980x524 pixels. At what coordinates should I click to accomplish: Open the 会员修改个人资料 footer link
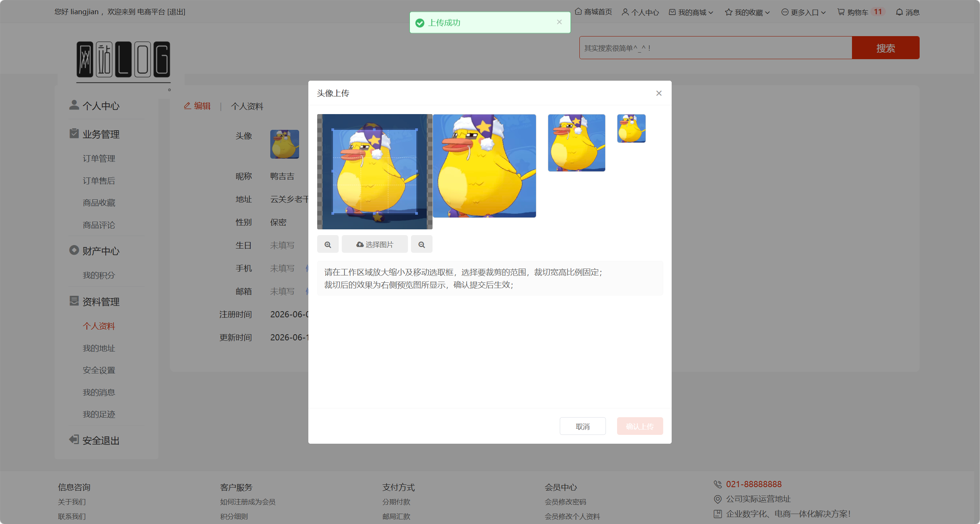(x=572, y=516)
